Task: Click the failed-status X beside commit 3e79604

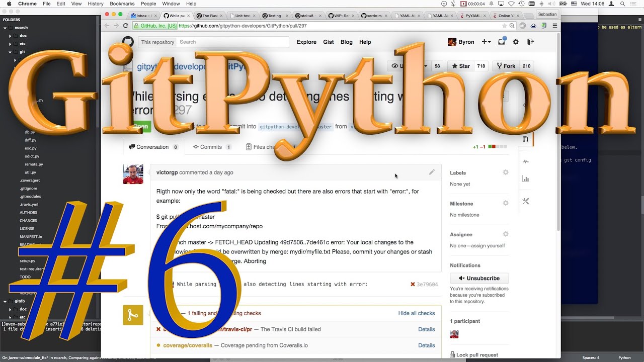Action: 413,284
